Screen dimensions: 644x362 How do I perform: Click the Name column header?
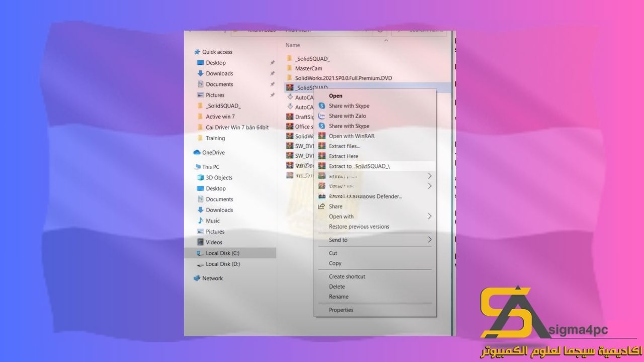click(x=293, y=45)
